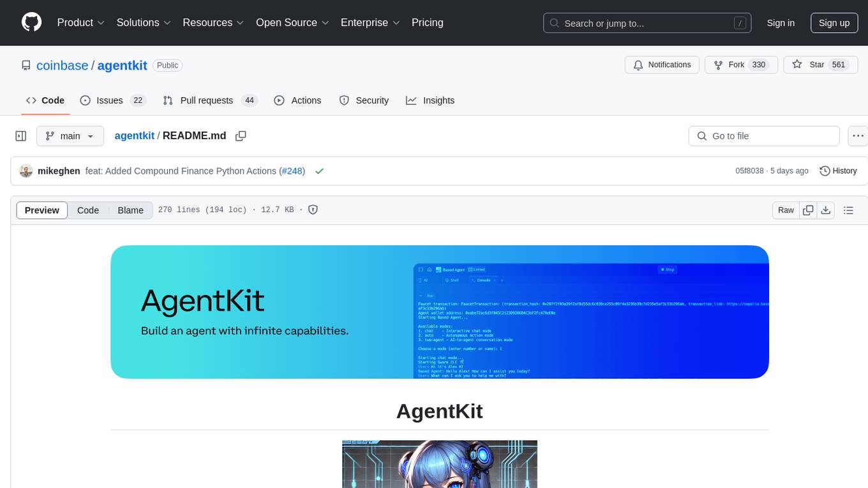Expand the file tree side panel

pos(21,136)
